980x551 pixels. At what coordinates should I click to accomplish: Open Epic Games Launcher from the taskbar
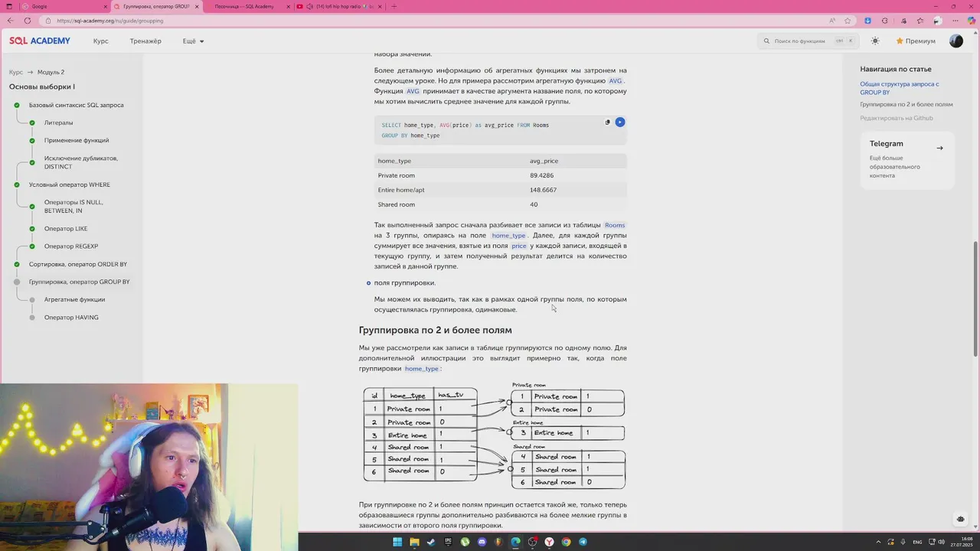pyautogui.click(x=448, y=542)
